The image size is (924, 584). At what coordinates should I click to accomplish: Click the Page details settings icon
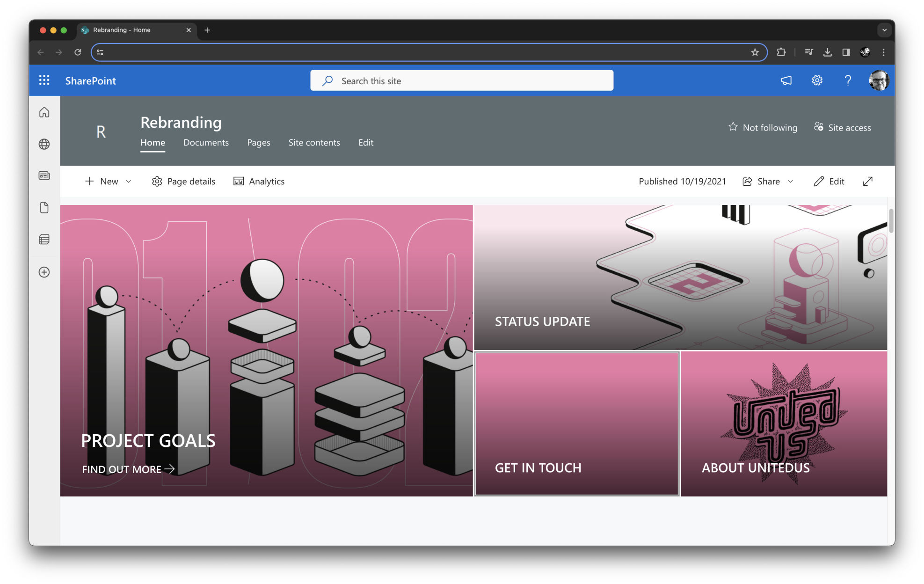[156, 181]
